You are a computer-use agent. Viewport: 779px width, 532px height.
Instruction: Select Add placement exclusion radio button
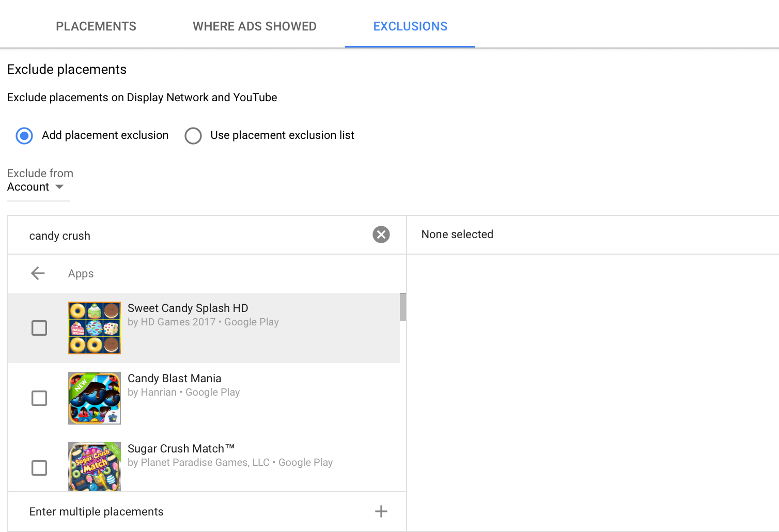point(24,136)
